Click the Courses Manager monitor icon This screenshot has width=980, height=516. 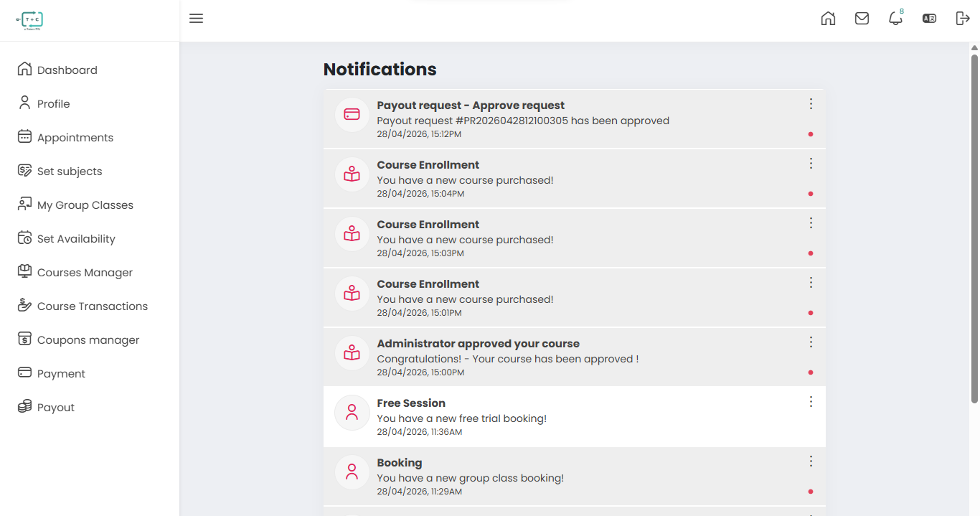coord(24,271)
